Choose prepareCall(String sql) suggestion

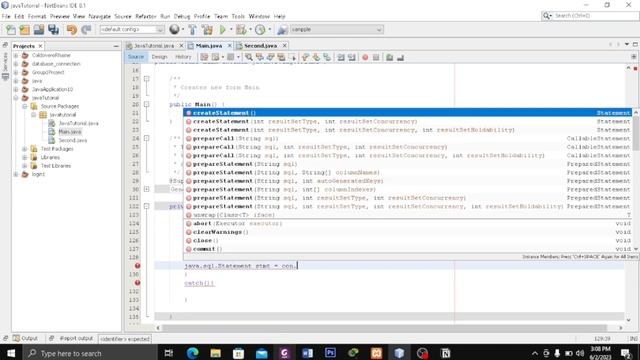click(x=407, y=138)
